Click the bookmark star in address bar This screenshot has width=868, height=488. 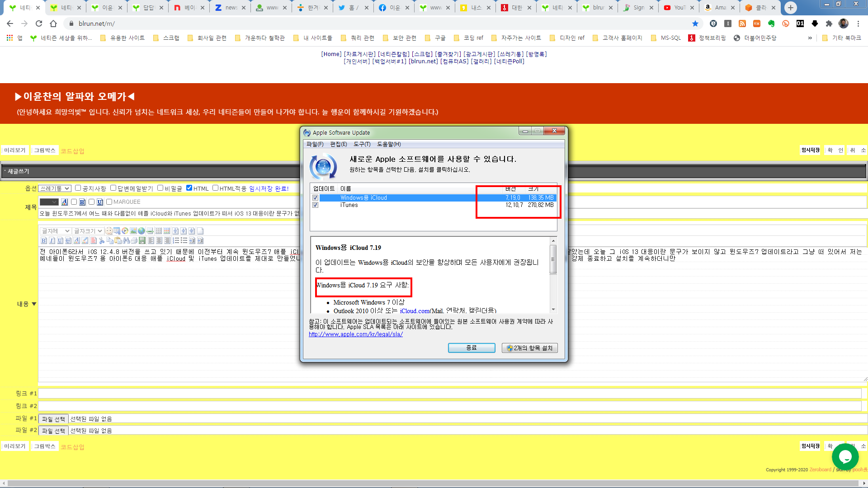[x=695, y=23]
